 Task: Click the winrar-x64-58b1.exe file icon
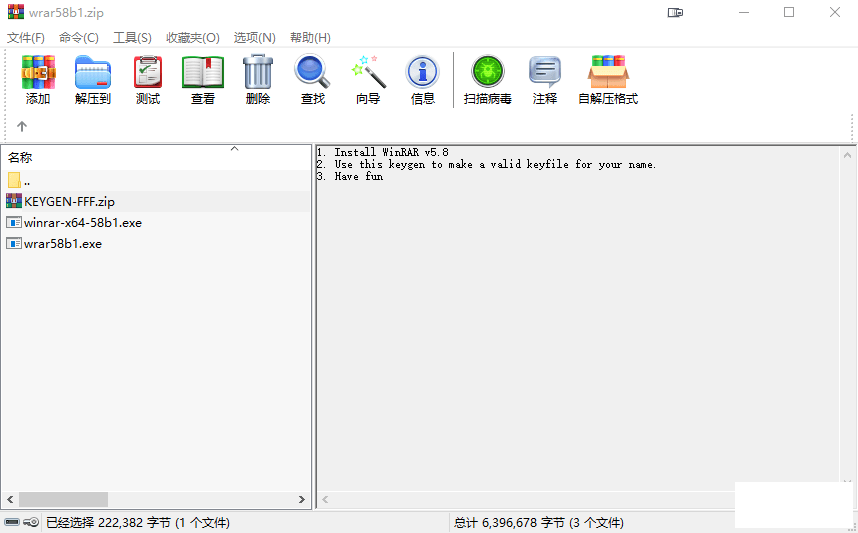click(x=14, y=222)
